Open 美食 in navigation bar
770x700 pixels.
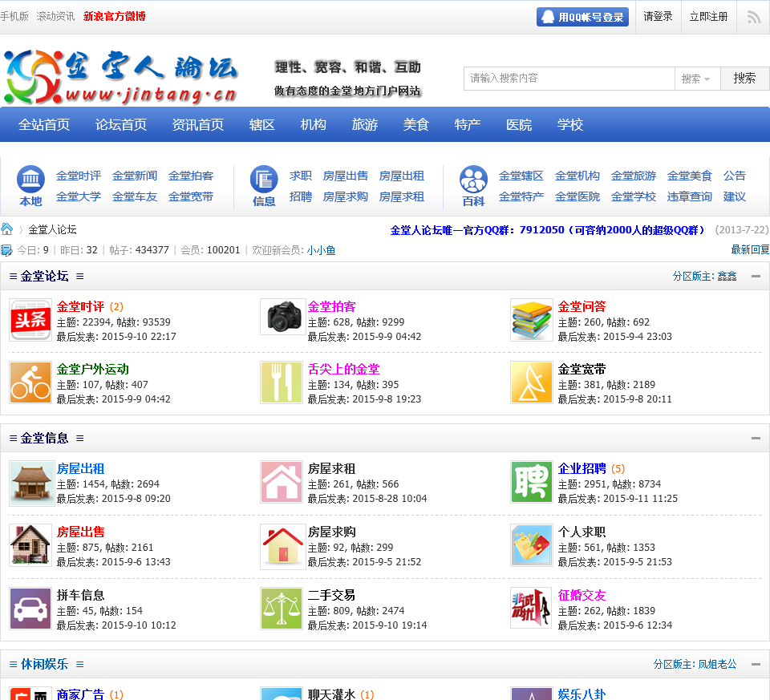coord(416,124)
